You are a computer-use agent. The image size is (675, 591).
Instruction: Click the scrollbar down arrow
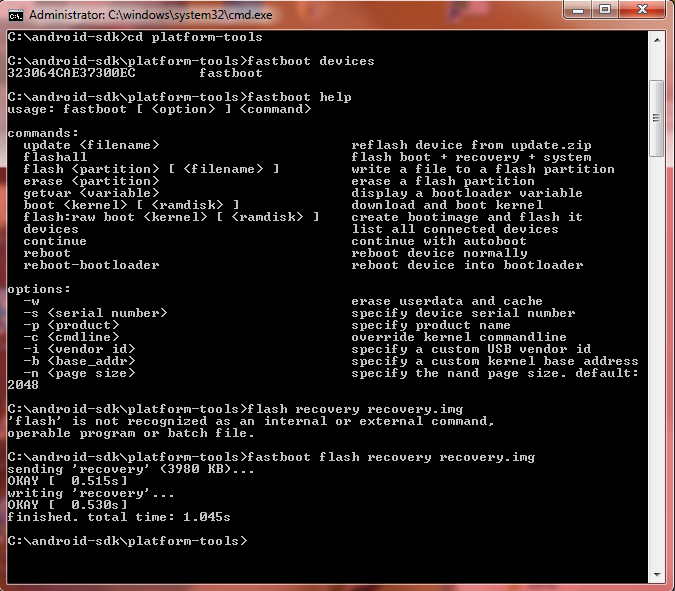click(x=657, y=575)
